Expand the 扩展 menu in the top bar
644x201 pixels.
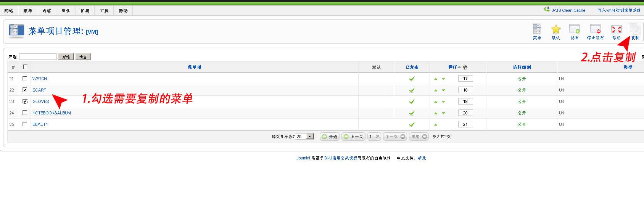(x=85, y=11)
